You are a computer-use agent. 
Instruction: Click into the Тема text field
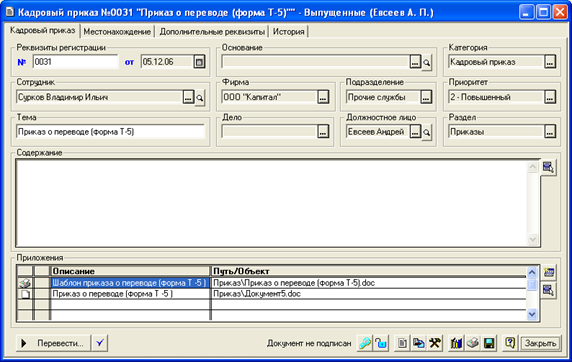[x=111, y=132]
